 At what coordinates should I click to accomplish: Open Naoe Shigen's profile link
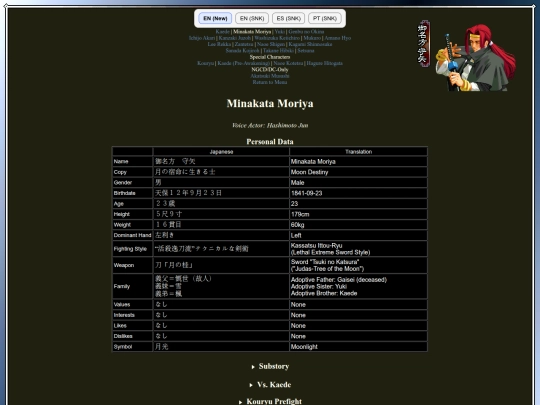click(x=271, y=44)
